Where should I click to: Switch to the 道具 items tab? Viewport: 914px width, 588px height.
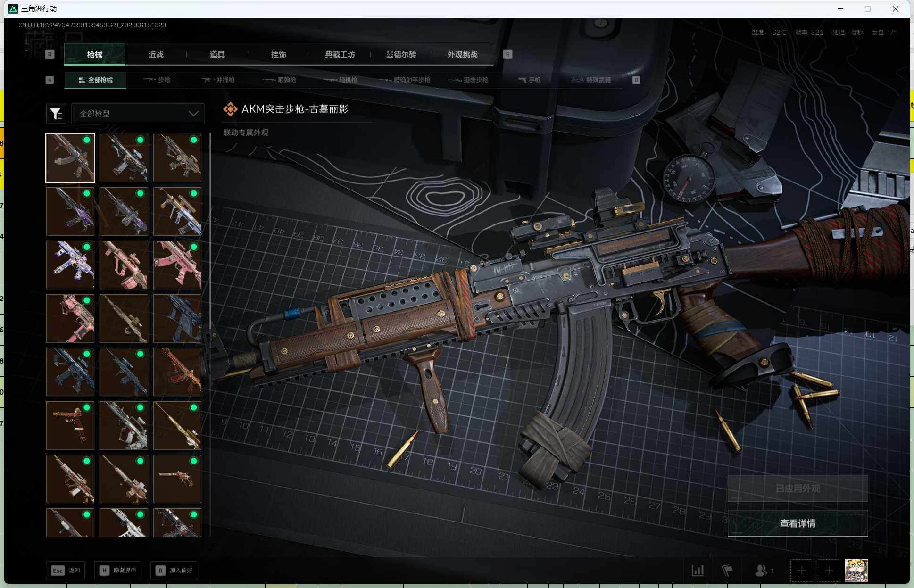coord(217,54)
